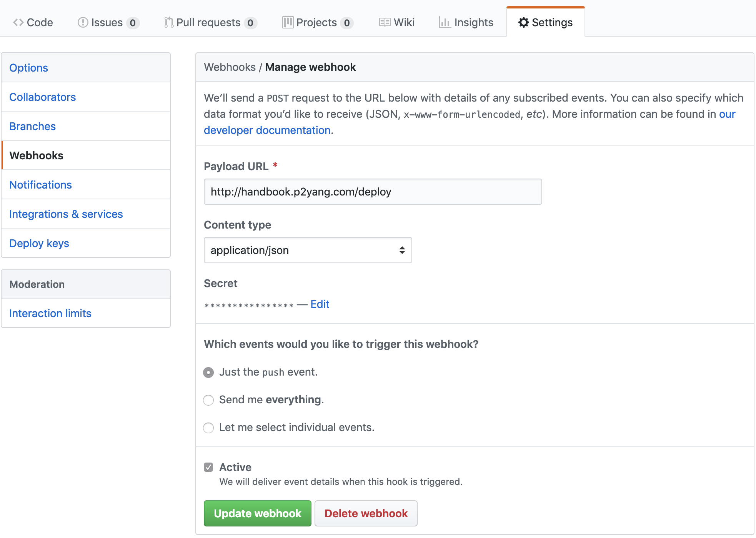Open the Code tab
This screenshot has width=756, height=538.
pos(33,22)
